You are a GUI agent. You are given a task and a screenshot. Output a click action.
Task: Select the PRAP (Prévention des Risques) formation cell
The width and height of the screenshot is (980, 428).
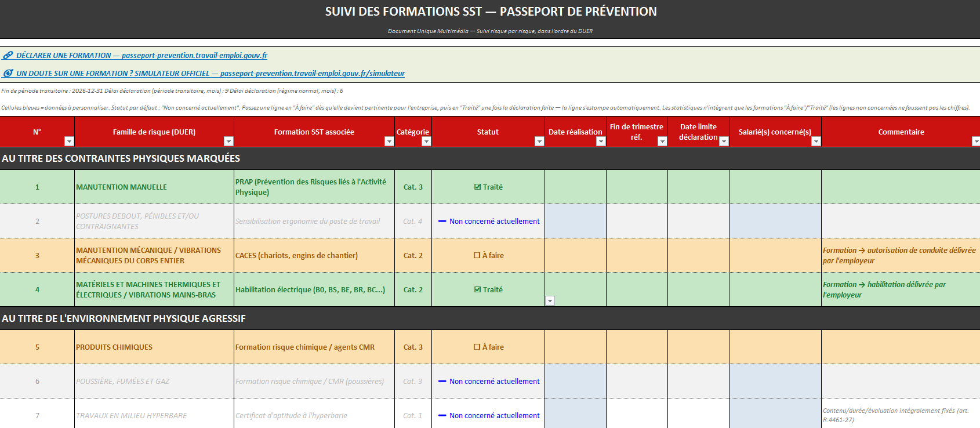(x=314, y=187)
